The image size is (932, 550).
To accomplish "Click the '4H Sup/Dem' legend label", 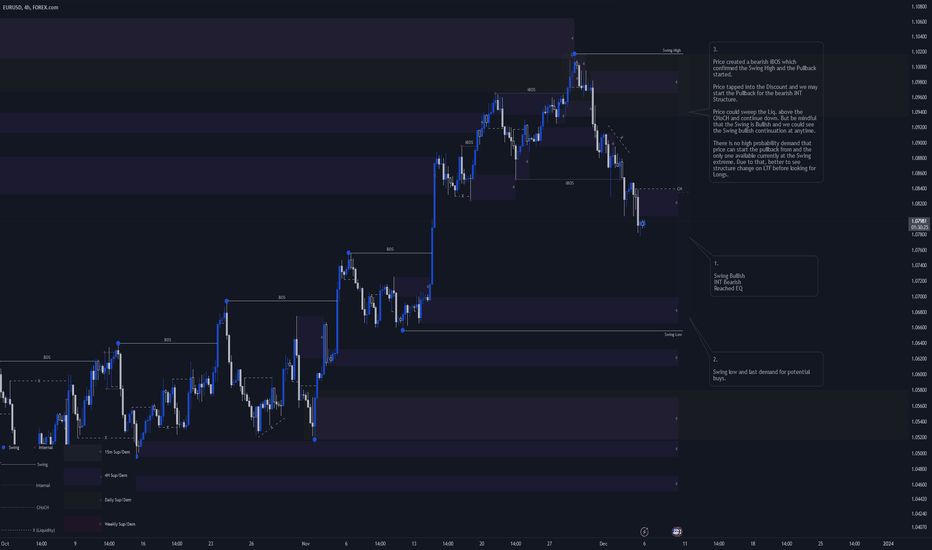I will [x=116, y=475].
